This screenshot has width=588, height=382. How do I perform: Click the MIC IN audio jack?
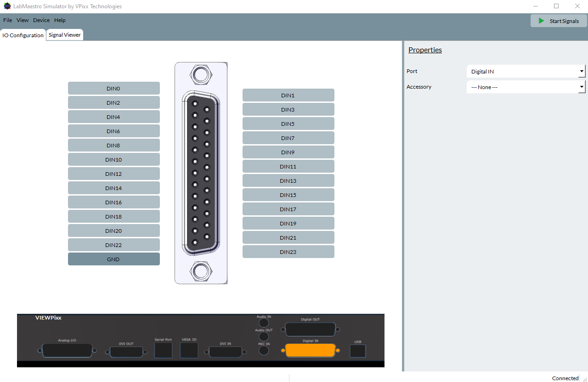(x=264, y=351)
